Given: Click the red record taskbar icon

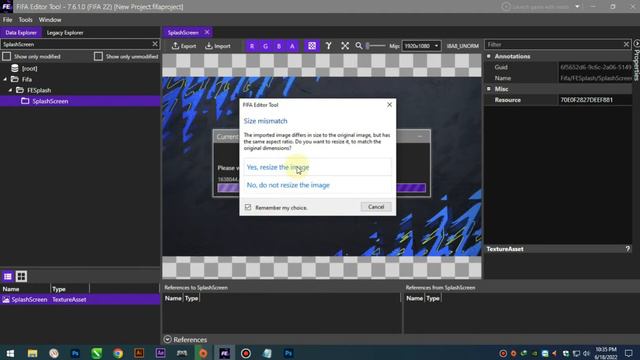Looking at the screenshot, I should [x=246, y=353].
